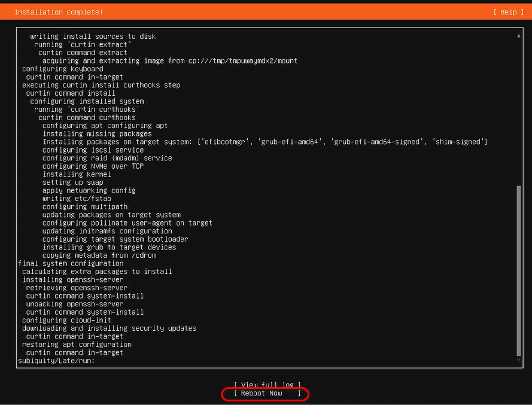Viewport: 532px width, 405px height.
Task: Click the subiquity/Late/run: log line
Action: point(57,361)
